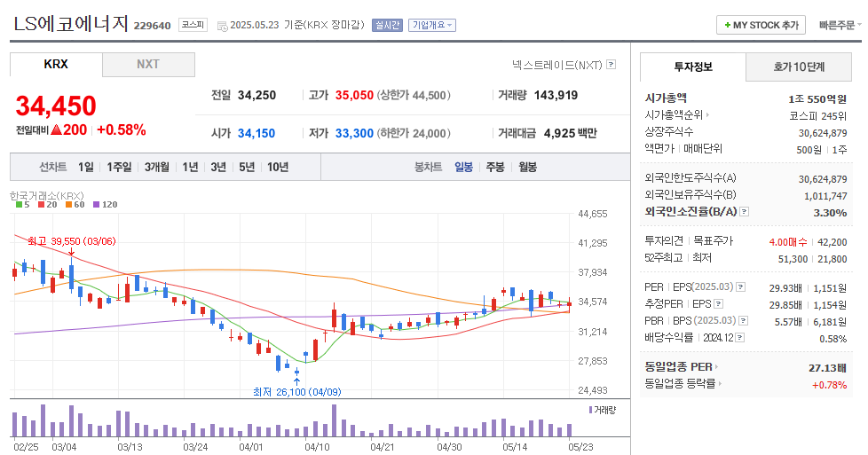Select 월봉 candle chart
Image resolution: width=868 pixels, height=455 pixels.
[527, 167]
